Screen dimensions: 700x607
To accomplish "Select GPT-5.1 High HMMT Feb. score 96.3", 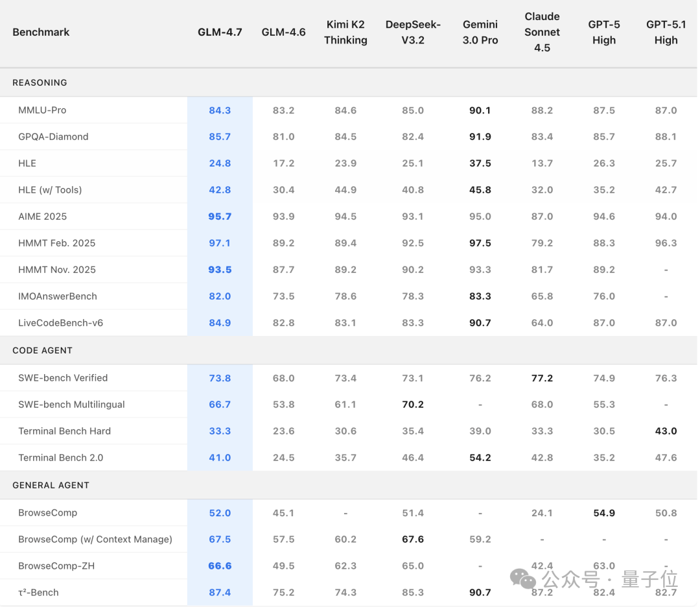I will pyautogui.click(x=666, y=243).
